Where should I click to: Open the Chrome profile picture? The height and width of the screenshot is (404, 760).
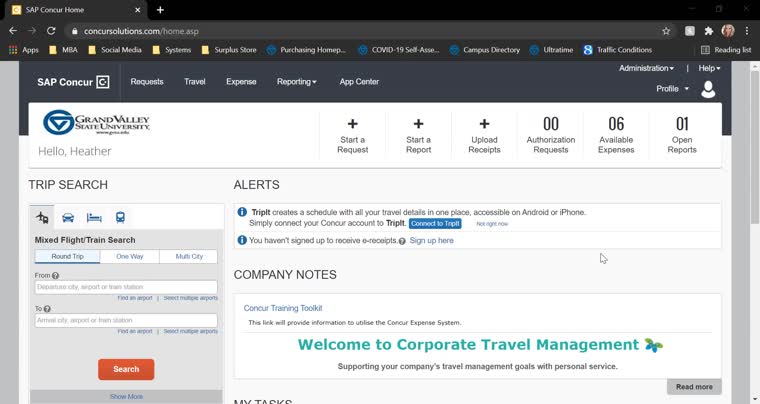click(x=728, y=31)
